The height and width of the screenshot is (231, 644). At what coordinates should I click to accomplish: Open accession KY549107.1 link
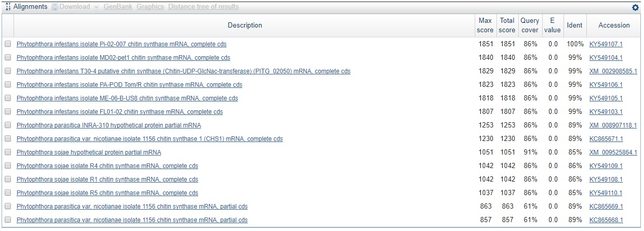click(606, 44)
